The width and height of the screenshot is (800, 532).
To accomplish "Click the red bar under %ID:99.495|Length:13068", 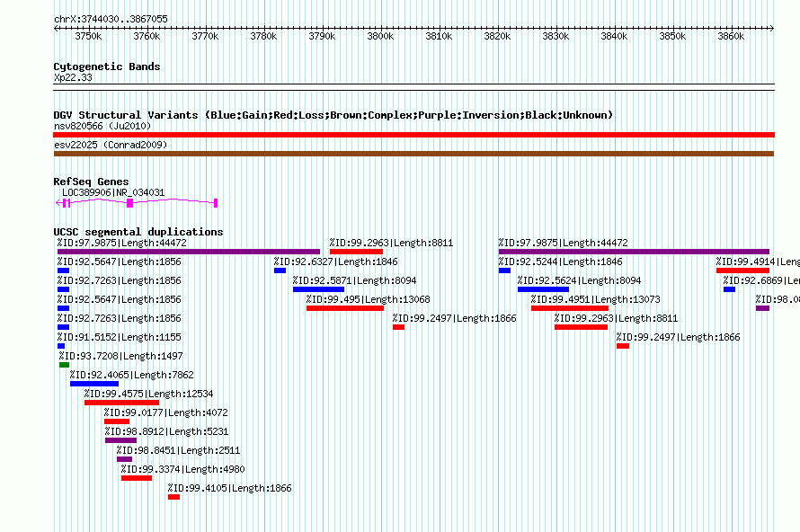I will click(345, 308).
